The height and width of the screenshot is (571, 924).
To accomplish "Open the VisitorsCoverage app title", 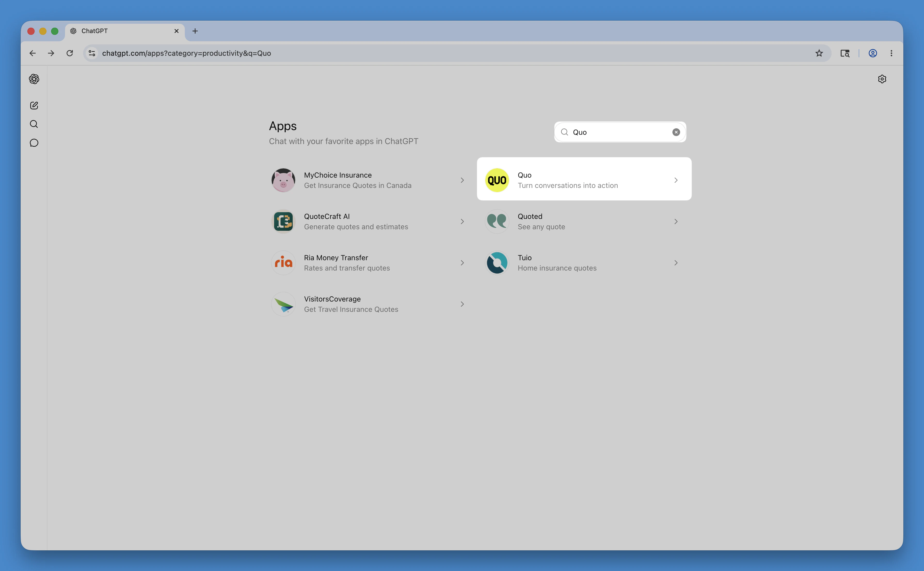I will point(332,299).
